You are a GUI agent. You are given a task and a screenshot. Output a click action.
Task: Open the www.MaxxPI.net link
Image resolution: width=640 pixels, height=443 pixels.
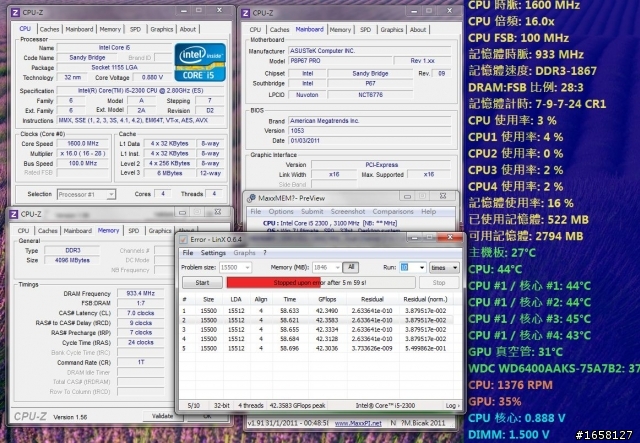[x=358, y=423]
